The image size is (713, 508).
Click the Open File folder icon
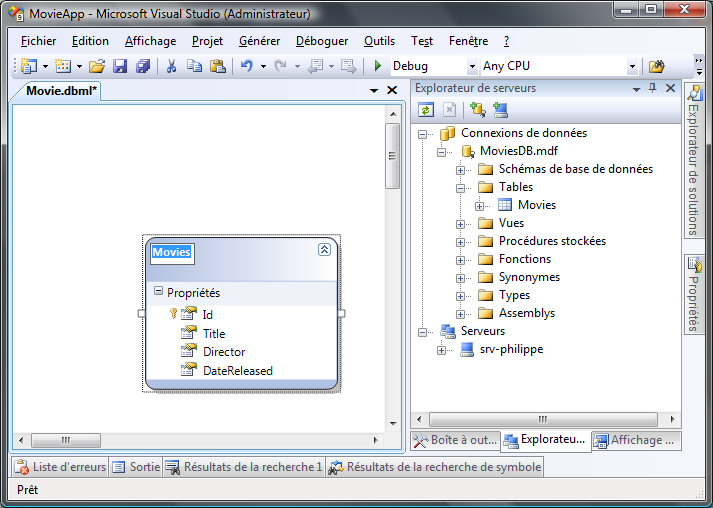tap(97, 66)
